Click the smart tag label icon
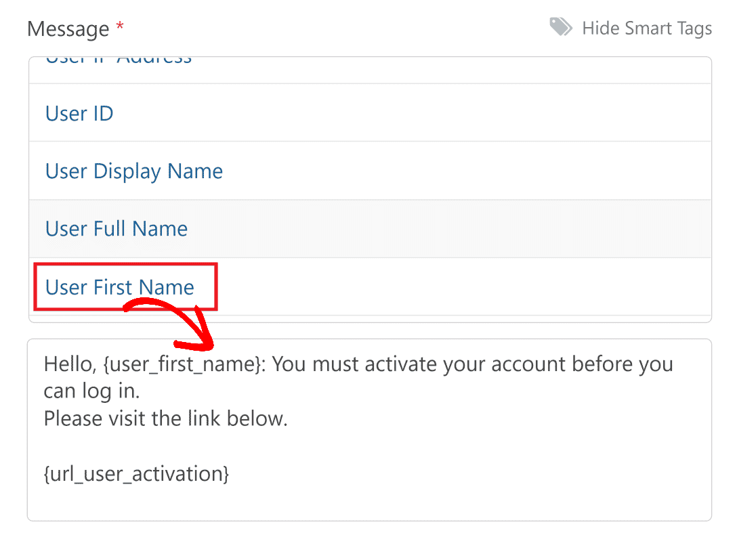 [560, 27]
